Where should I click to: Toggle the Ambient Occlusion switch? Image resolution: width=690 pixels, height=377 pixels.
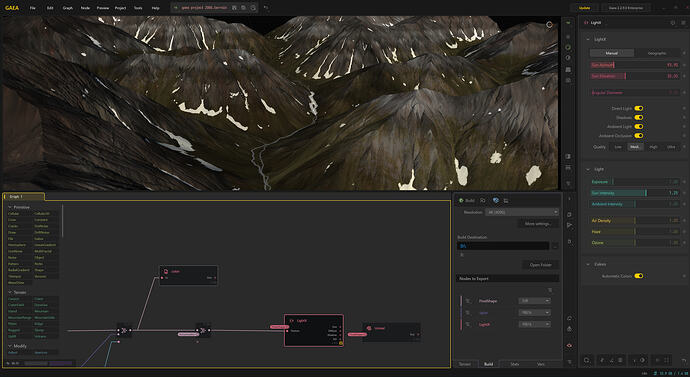click(x=639, y=135)
